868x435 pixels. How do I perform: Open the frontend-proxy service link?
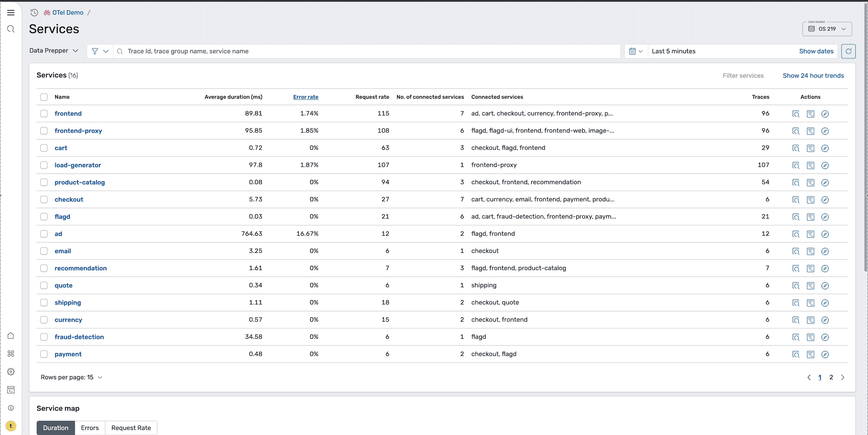[78, 131]
